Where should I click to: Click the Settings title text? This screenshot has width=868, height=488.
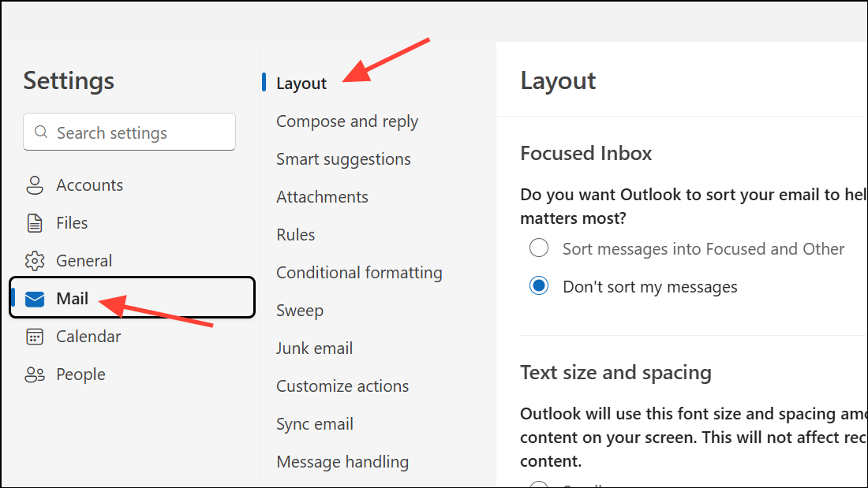[69, 81]
